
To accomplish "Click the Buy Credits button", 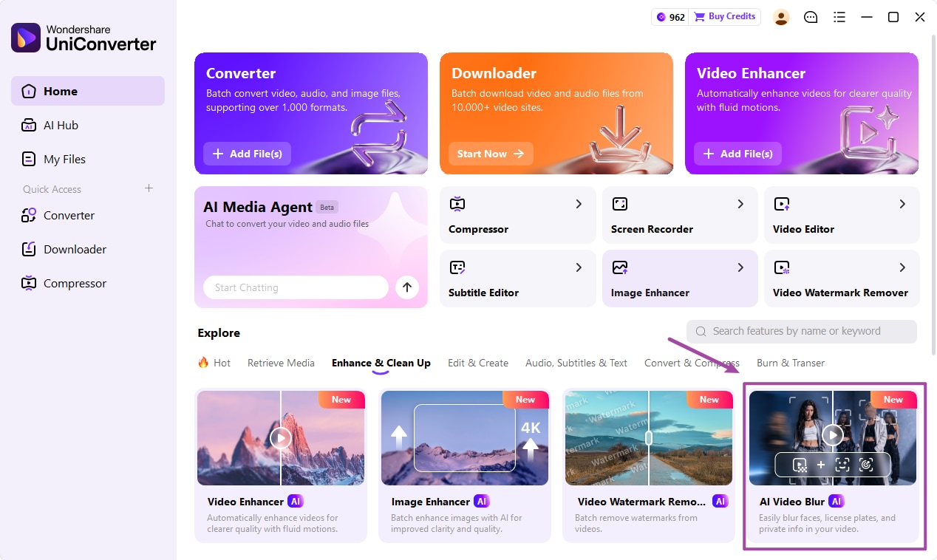I will pos(725,16).
